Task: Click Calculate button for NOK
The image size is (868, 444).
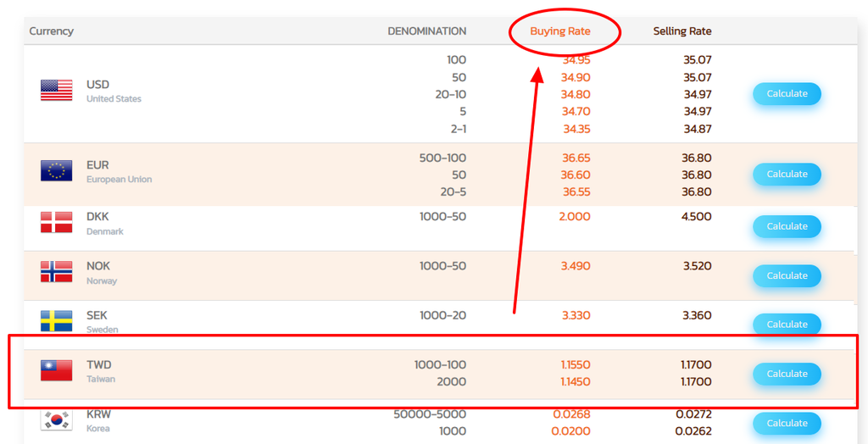Action: (x=787, y=275)
